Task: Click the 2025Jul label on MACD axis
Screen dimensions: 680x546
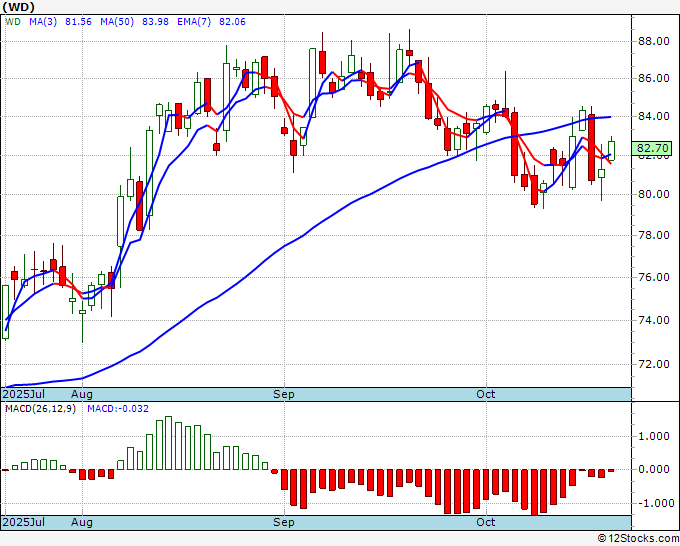Action: pyautogui.click(x=23, y=522)
